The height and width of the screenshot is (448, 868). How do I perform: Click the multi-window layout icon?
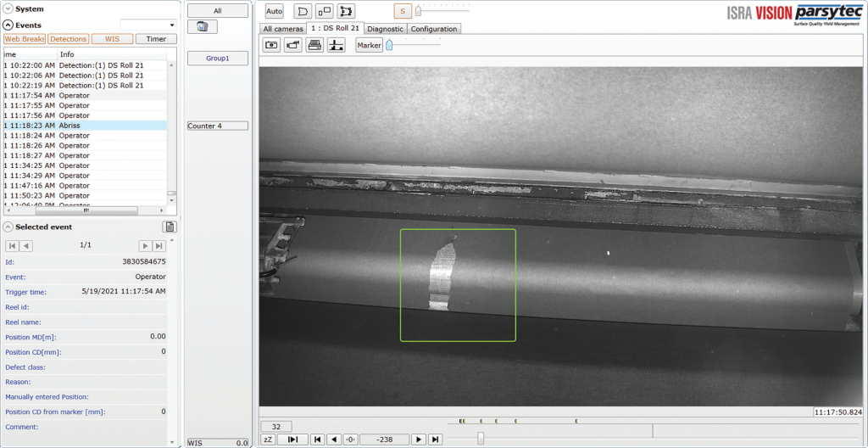pos(324,11)
